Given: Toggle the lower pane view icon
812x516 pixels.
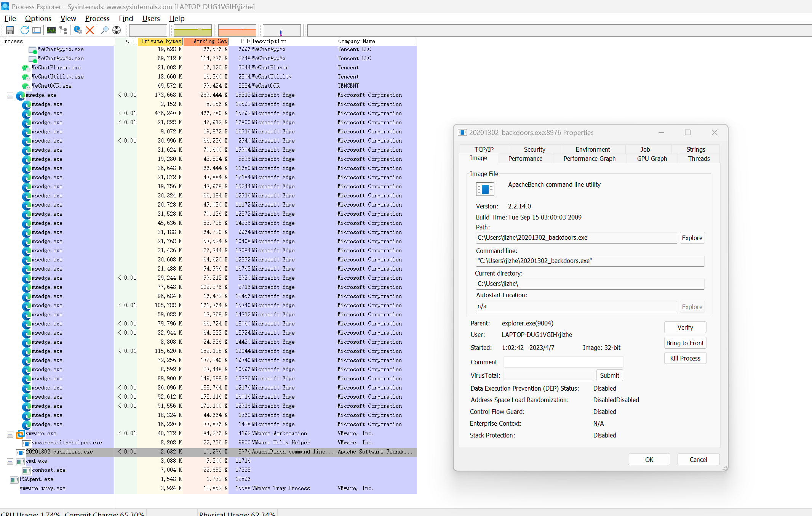Looking at the screenshot, I should click(37, 30).
